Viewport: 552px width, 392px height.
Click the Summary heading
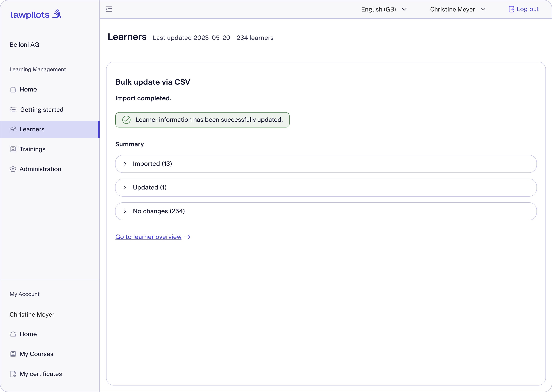129,144
